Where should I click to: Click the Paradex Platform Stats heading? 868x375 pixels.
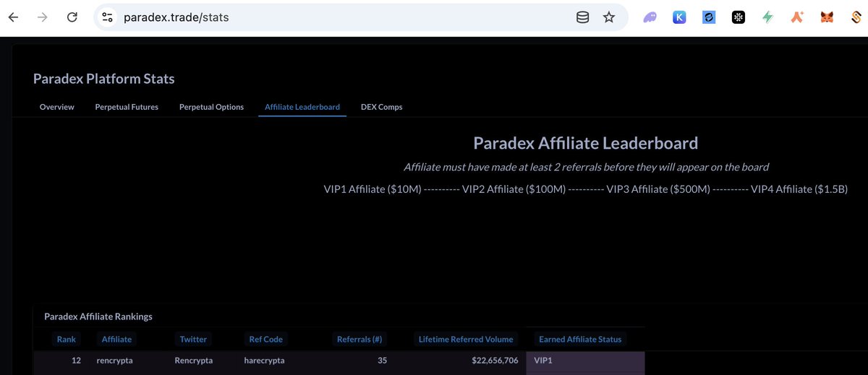click(x=104, y=79)
